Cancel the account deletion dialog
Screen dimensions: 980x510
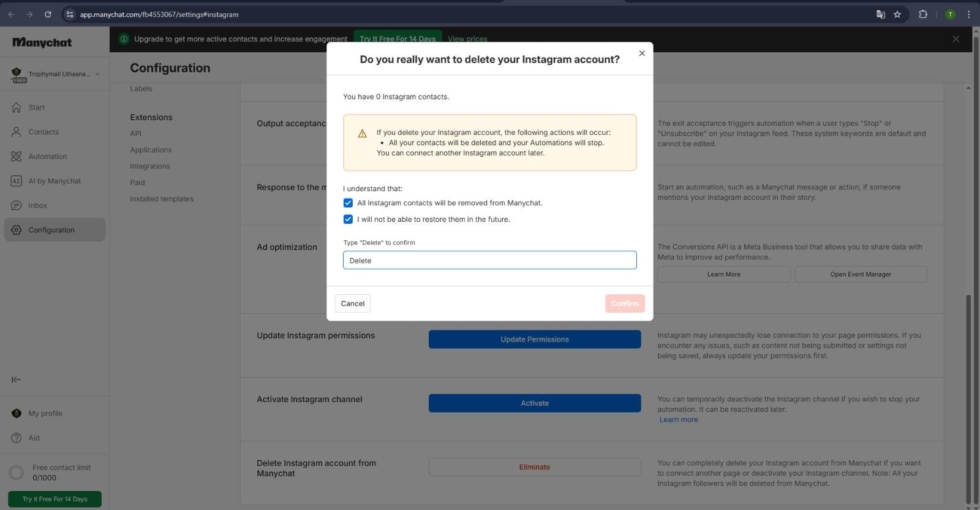[x=352, y=303]
